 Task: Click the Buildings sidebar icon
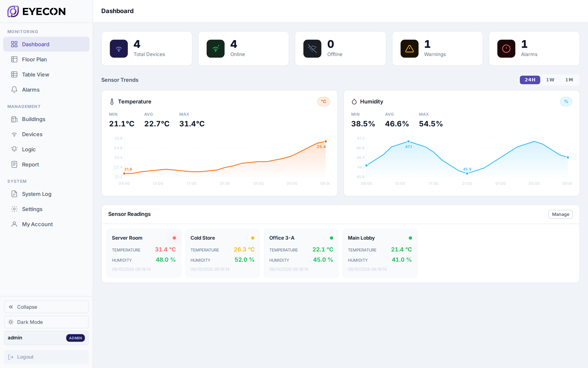[14, 119]
